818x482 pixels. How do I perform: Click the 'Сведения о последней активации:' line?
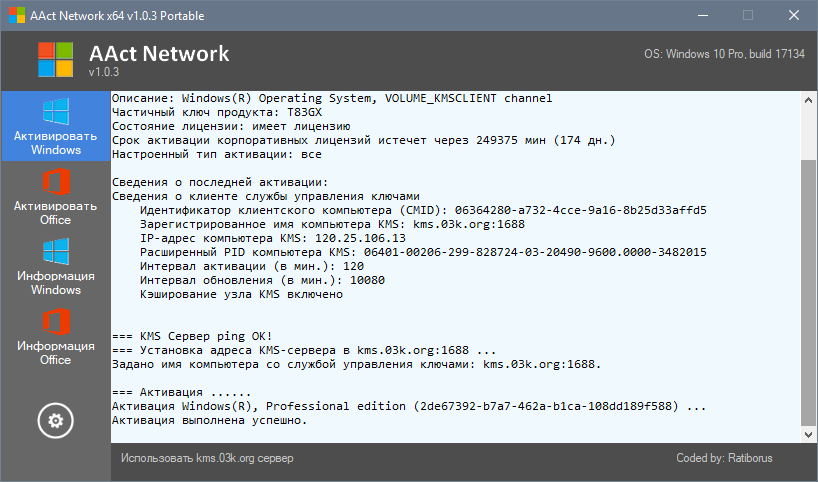pyautogui.click(x=220, y=183)
